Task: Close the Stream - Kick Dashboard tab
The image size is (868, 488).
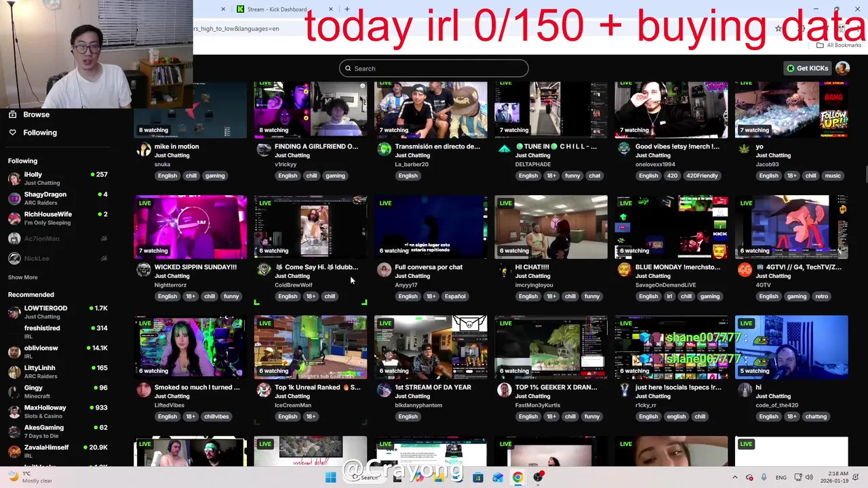Action: coord(330,9)
